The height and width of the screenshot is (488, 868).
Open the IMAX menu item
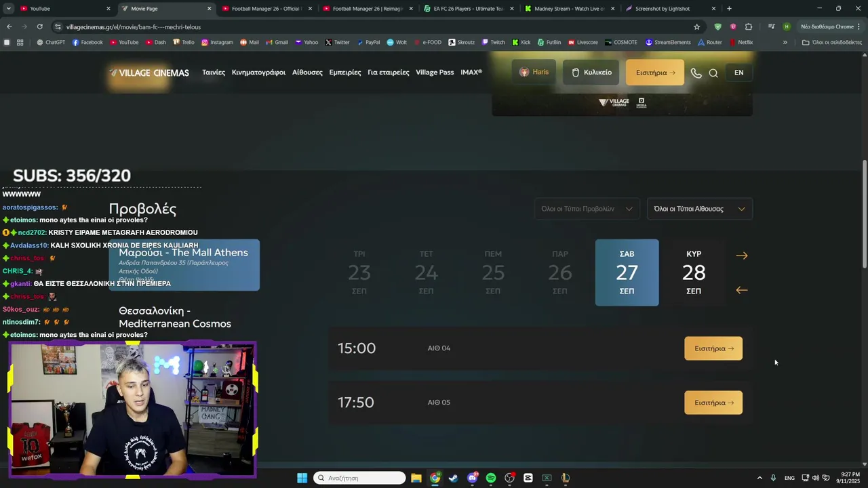471,73
